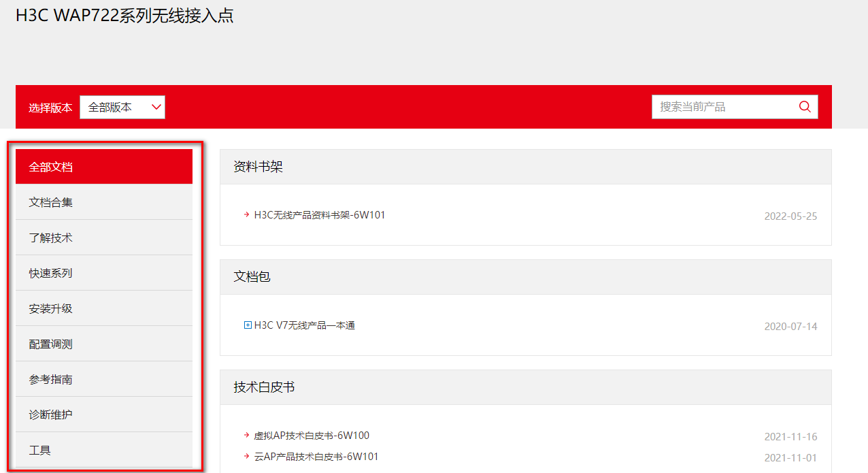Open the 安装升级 sidebar category
Image resolution: width=868 pixels, height=473 pixels.
tap(104, 308)
